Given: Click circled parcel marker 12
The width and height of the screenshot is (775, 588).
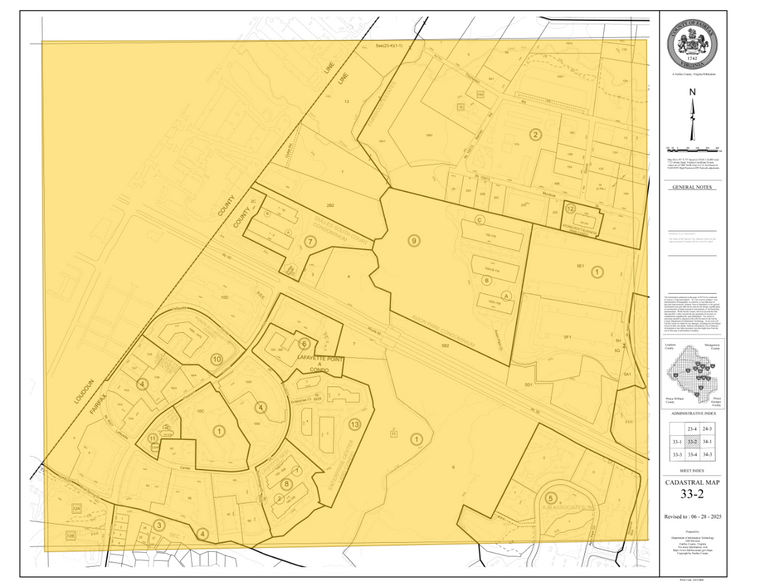Looking at the screenshot, I should [x=570, y=209].
